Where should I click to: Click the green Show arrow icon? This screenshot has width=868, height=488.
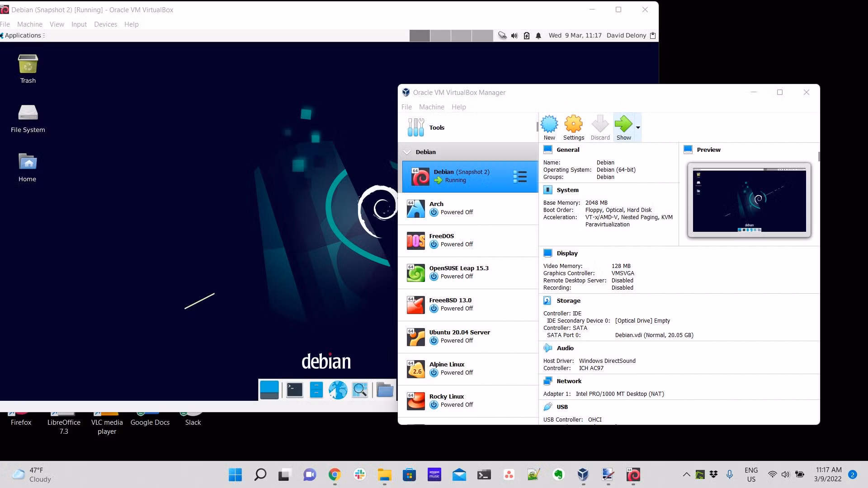[x=623, y=124]
